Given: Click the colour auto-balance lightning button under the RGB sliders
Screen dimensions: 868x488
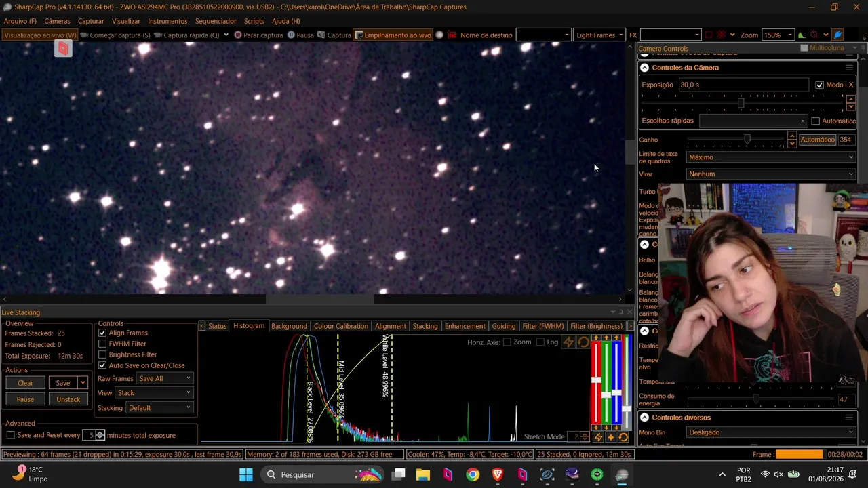Looking at the screenshot, I should 598,437.
